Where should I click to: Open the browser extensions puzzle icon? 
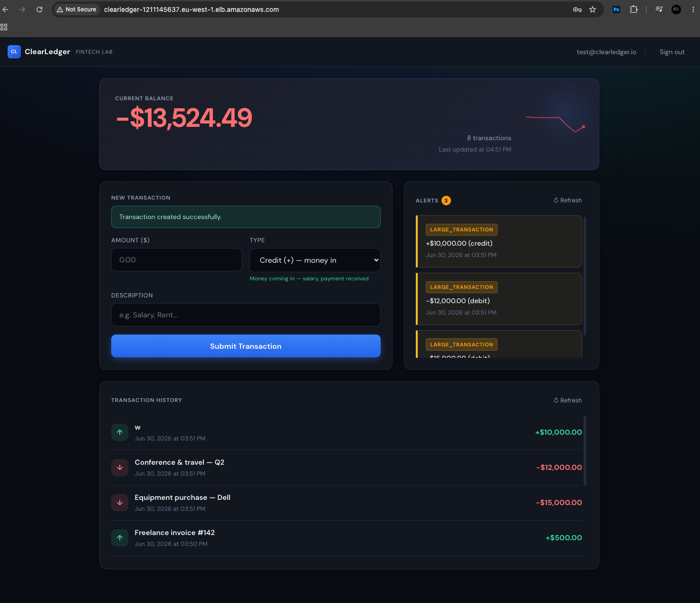click(x=633, y=10)
